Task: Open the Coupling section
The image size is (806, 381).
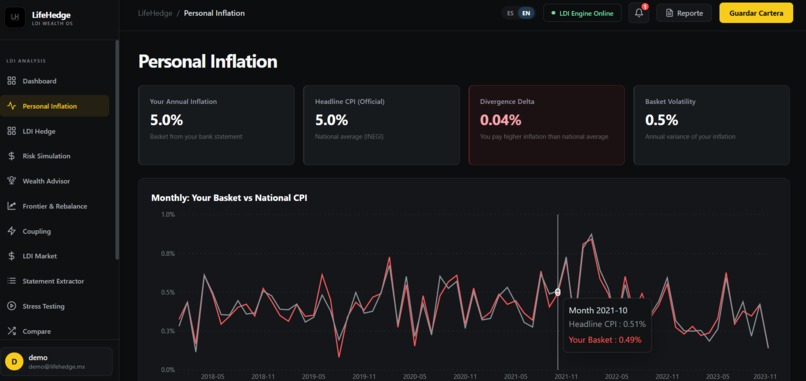Action: [54, 231]
